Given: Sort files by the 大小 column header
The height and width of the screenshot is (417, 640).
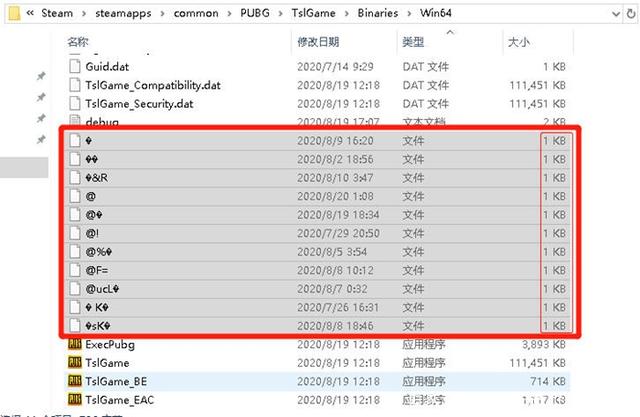Looking at the screenshot, I should [519, 44].
